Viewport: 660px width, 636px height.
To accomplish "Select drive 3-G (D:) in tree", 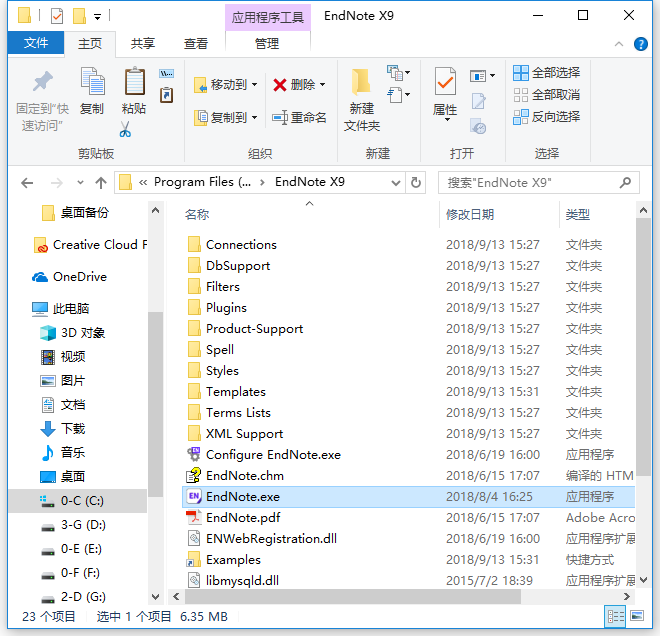I will point(73,525).
